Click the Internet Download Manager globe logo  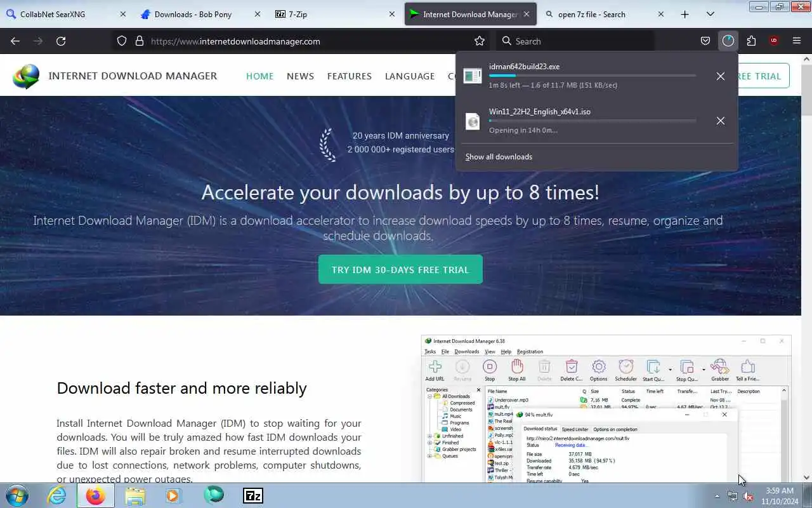coord(26,76)
